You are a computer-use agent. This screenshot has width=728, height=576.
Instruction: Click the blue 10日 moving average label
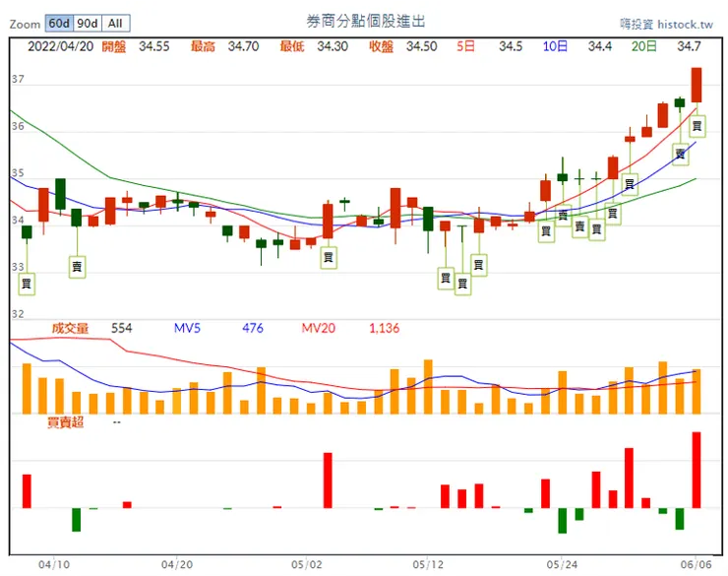point(555,46)
